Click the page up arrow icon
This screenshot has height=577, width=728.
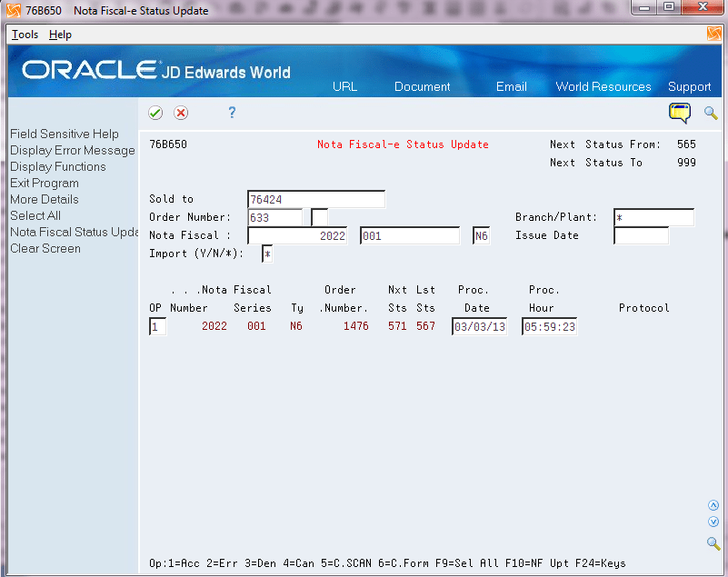pos(713,505)
